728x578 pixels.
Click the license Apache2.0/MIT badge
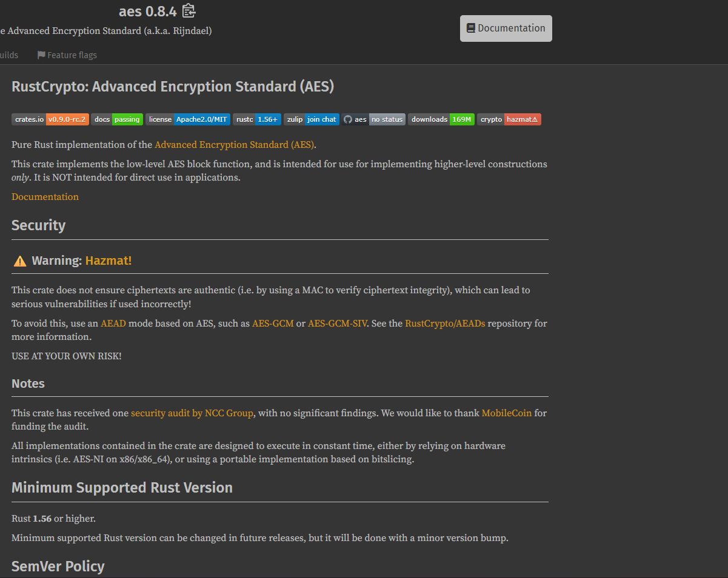(x=188, y=119)
